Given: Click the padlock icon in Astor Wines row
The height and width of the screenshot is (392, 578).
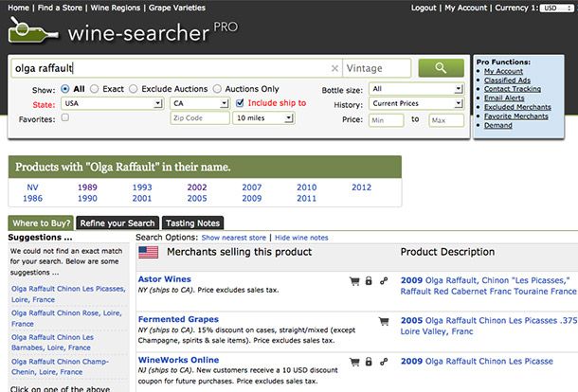Looking at the screenshot, I should pyautogui.click(x=368, y=281).
